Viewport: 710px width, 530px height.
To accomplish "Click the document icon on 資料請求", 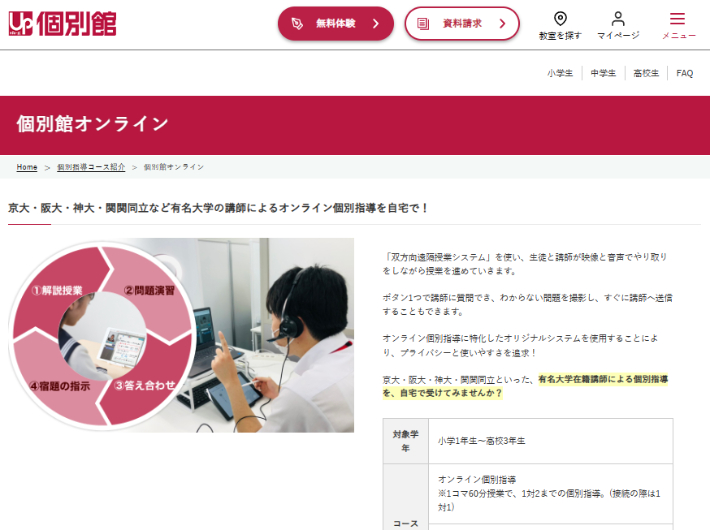I will coord(424,23).
